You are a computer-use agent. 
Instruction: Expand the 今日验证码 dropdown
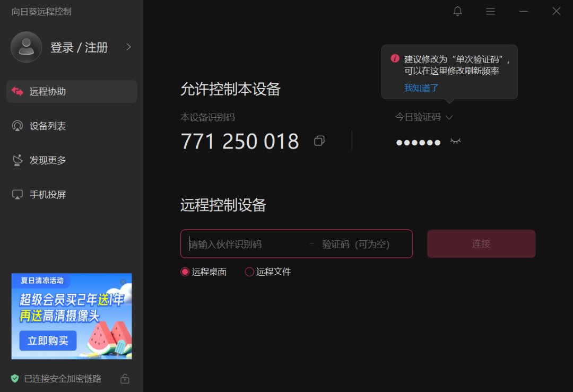pyautogui.click(x=449, y=117)
